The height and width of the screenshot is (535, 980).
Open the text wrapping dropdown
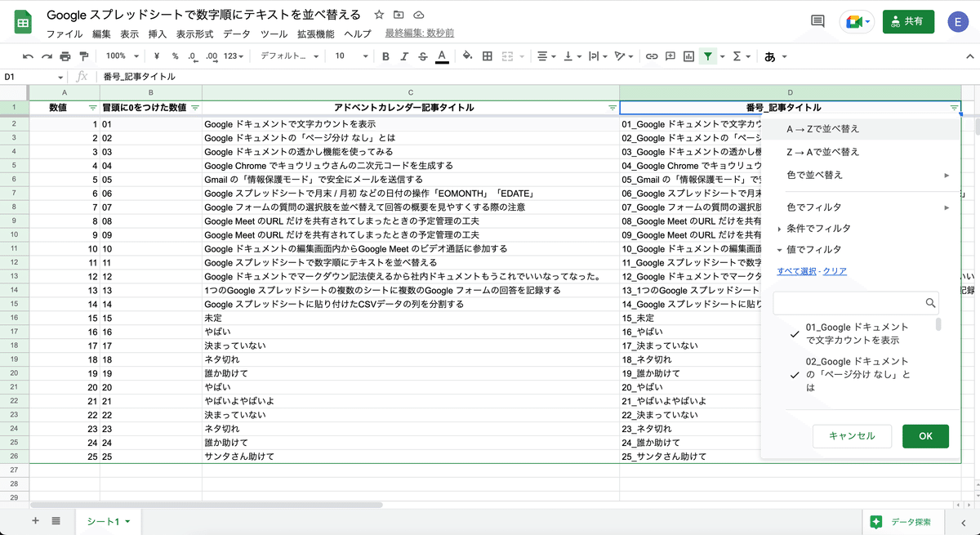pos(599,56)
